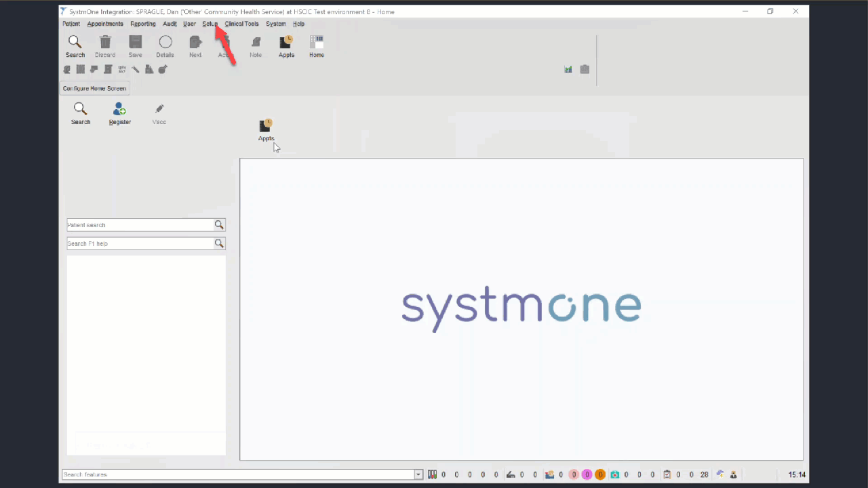Screen dimensions: 868x488
Task: Click the orange counter badge in the status bar
Action: [600, 474]
